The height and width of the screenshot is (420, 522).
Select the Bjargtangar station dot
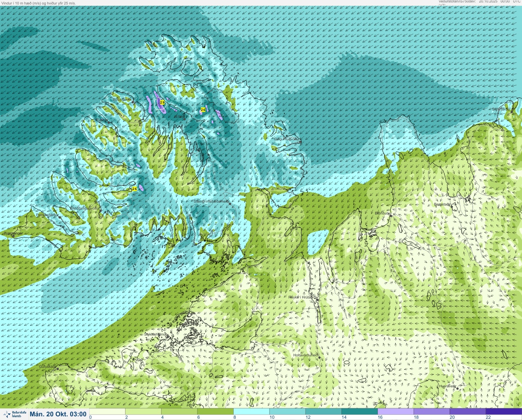(13, 236)
